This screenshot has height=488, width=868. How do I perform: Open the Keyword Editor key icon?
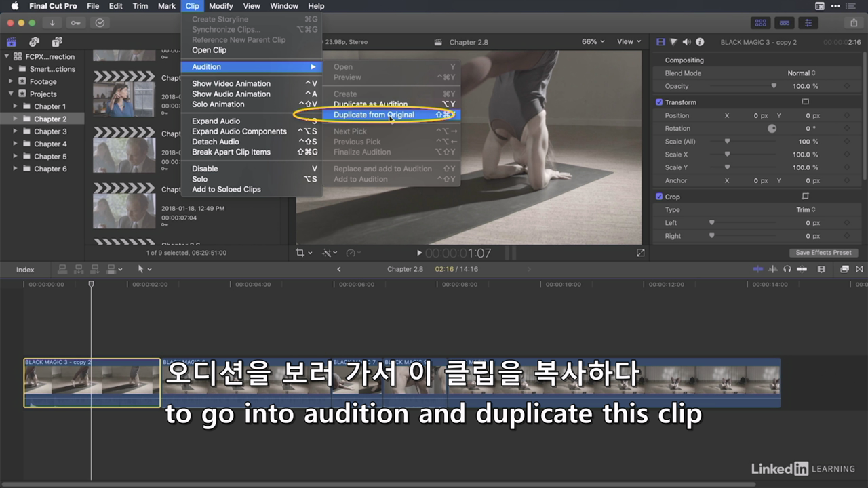pos(76,22)
